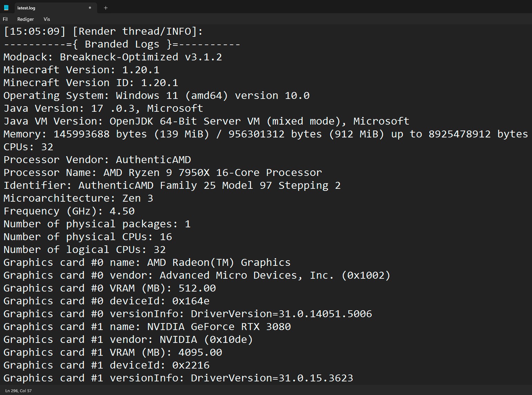Click the AMD Radeon(TM) Graphics name line

[x=147, y=263]
